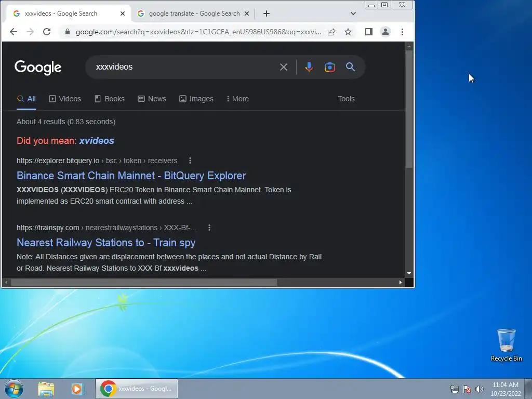Expand the More search categories menu
The image size is (532, 399).
pyautogui.click(x=237, y=99)
